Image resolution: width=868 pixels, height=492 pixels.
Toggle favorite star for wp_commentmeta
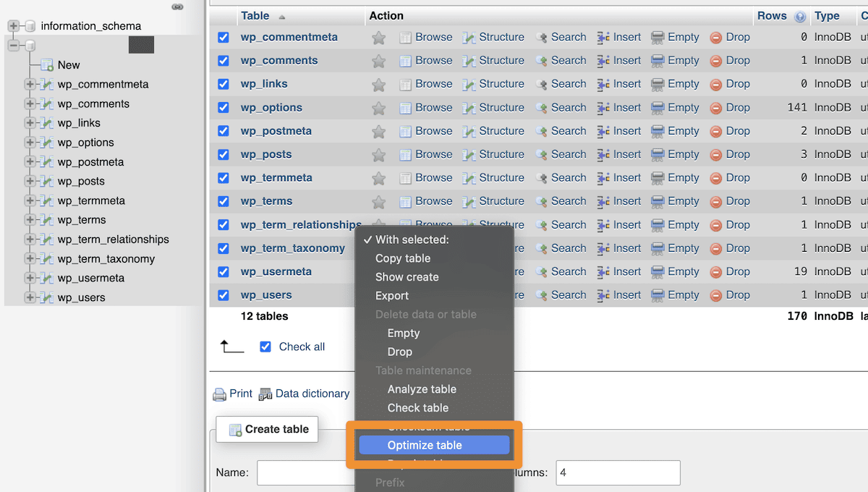pyautogui.click(x=378, y=38)
